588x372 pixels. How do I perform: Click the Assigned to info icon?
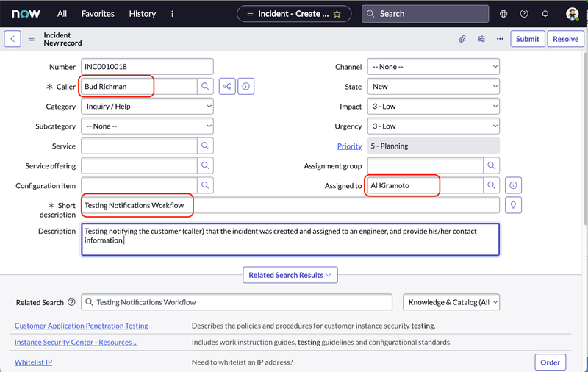point(514,185)
